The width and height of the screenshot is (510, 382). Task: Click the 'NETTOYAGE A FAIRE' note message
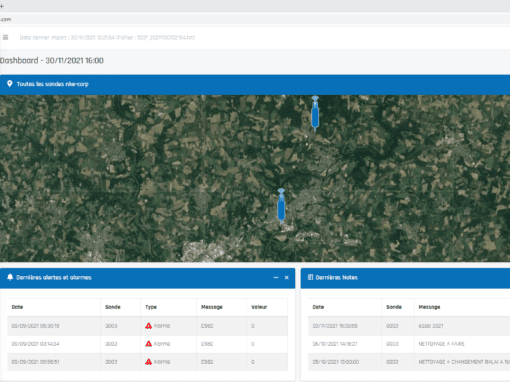pyautogui.click(x=441, y=344)
